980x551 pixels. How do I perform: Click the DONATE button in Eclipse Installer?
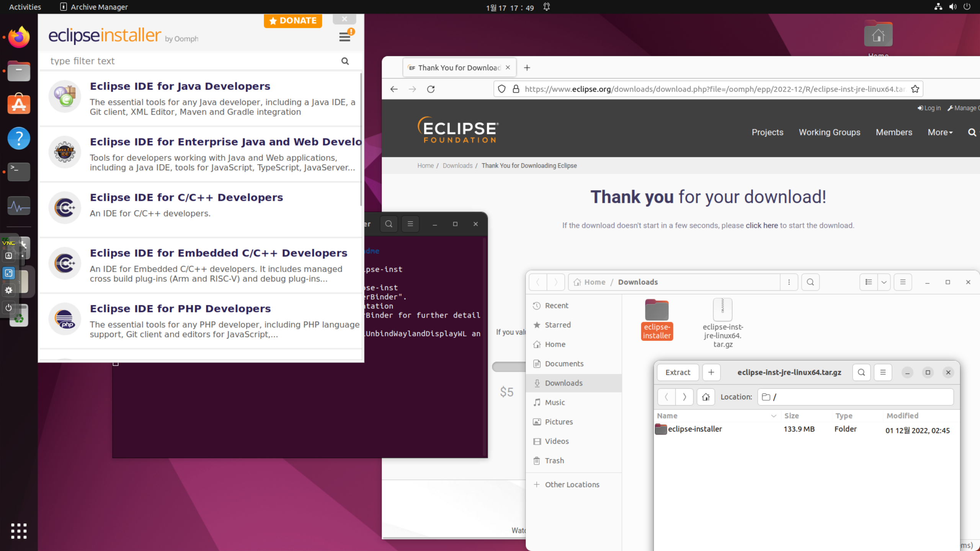coord(293,21)
